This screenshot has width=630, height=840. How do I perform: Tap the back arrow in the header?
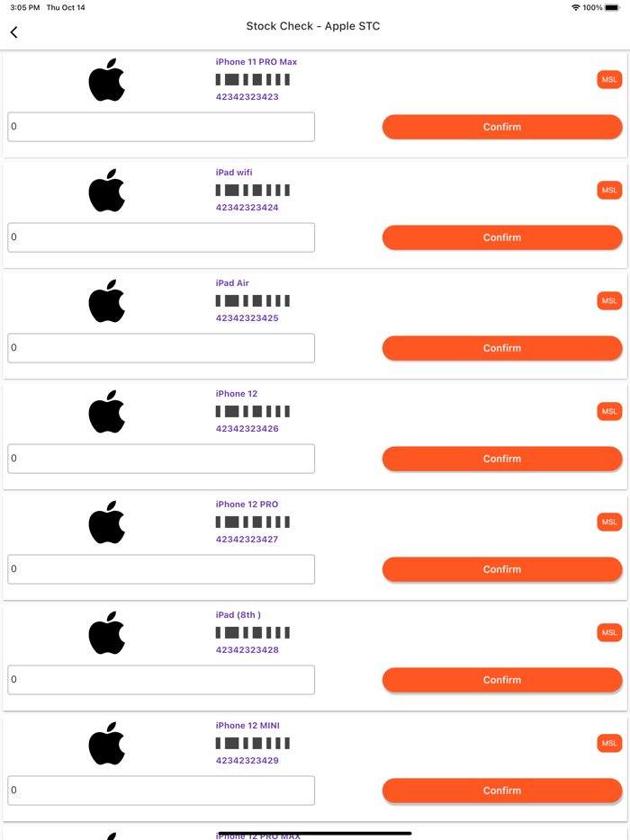click(13, 31)
